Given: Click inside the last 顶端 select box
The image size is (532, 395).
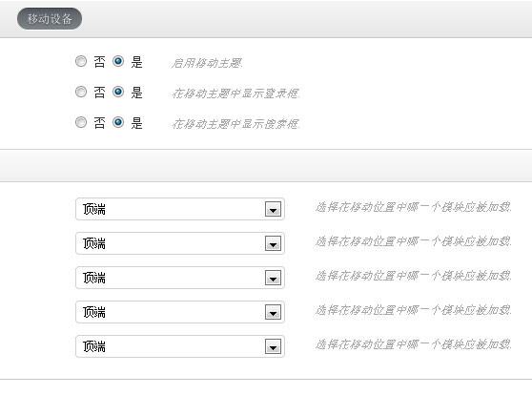Looking at the screenshot, I should click(x=180, y=346).
